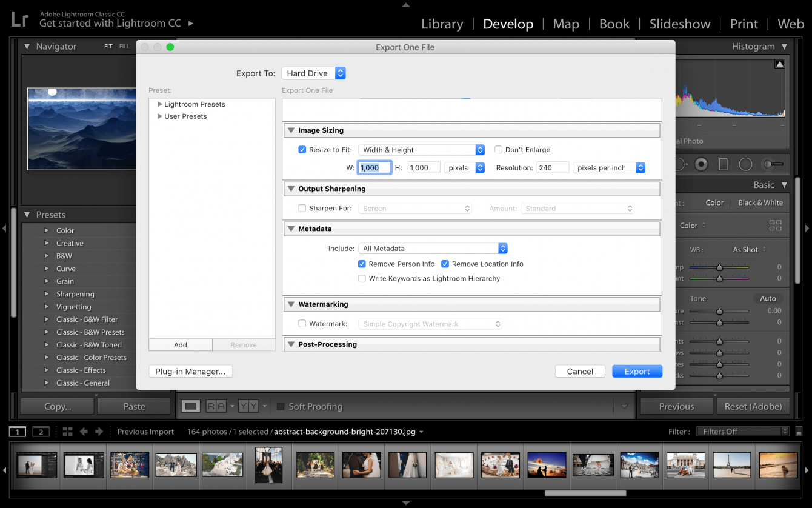This screenshot has height=508, width=812.
Task: Open the Include metadata dropdown
Action: click(x=433, y=248)
